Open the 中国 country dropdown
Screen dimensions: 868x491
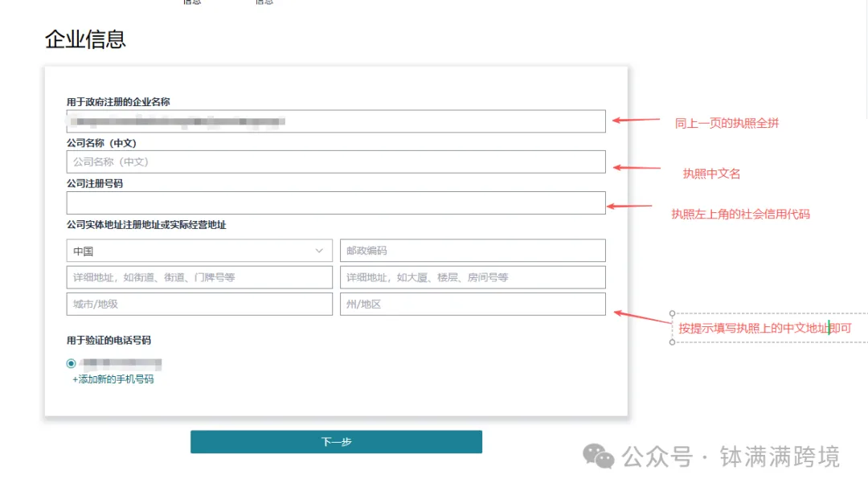pyautogui.click(x=199, y=251)
